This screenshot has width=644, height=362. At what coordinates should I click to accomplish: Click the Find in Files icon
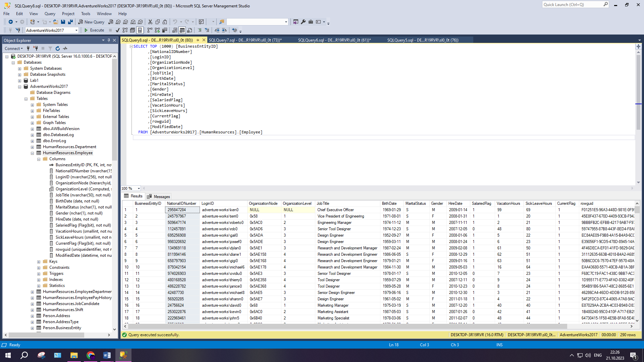point(222,22)
